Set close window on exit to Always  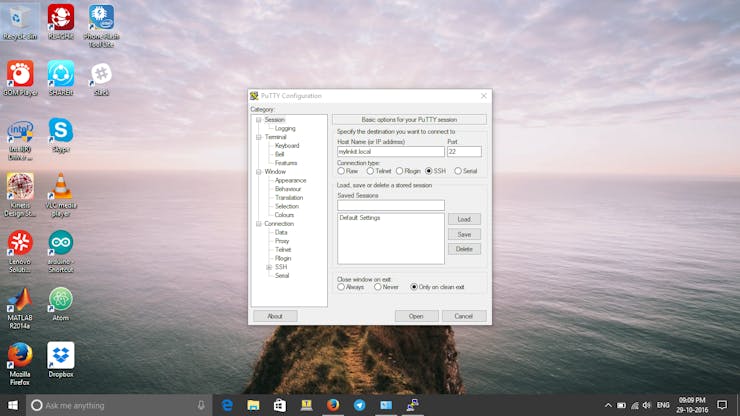point(342,287)
